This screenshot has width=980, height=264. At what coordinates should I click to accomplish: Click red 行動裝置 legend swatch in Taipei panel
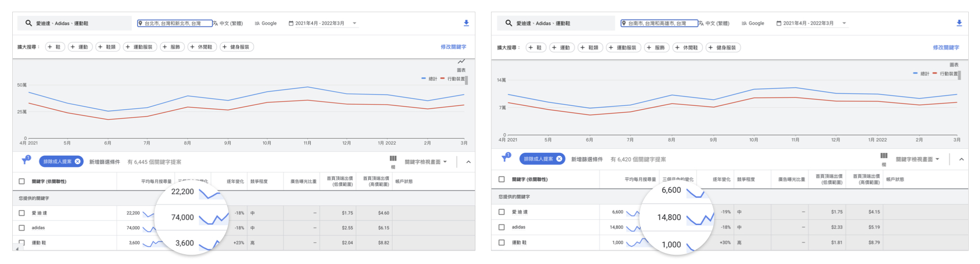click(443, 78)
